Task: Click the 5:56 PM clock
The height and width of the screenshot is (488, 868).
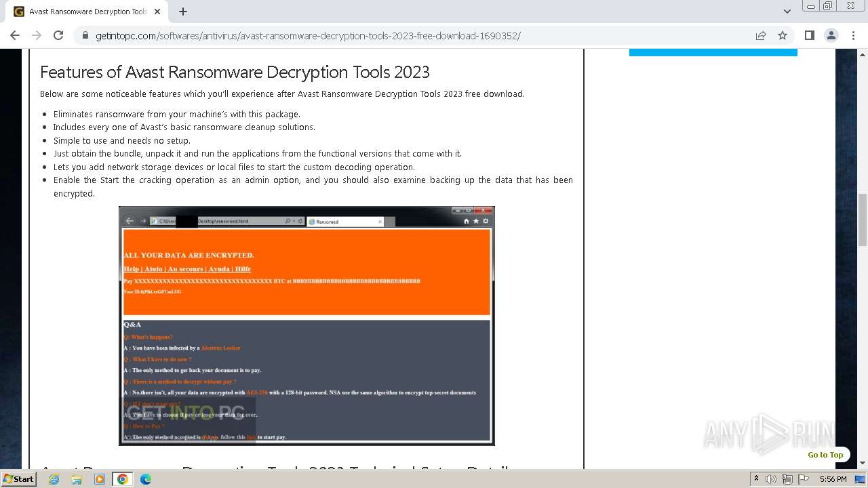Action: click(833, 479)
